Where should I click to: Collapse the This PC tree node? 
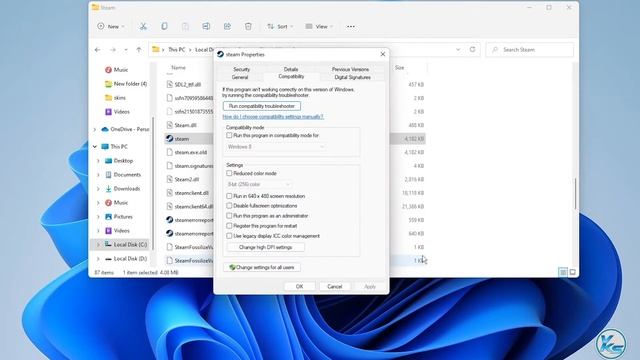point(95,147)
